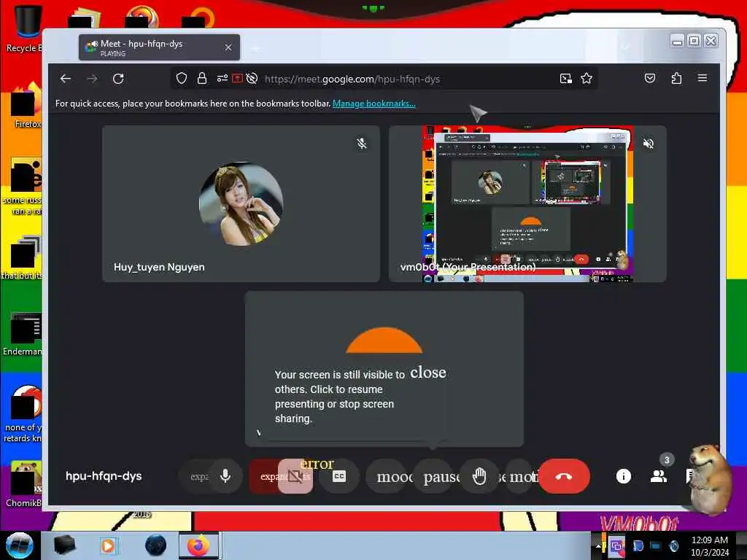Reload the Google Meet page
This screenshot has height=560, width=747.
118,79
